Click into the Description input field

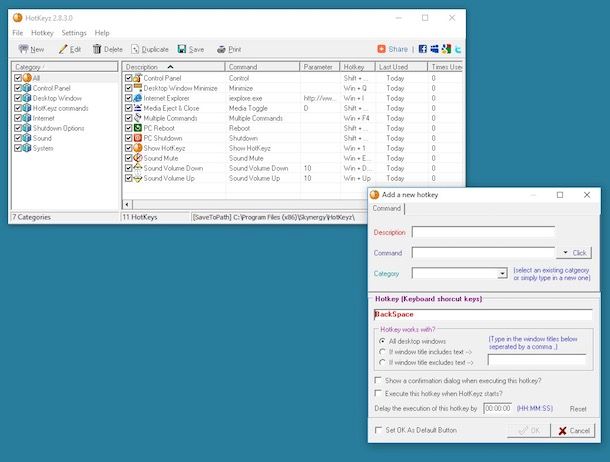click(483, 232)
